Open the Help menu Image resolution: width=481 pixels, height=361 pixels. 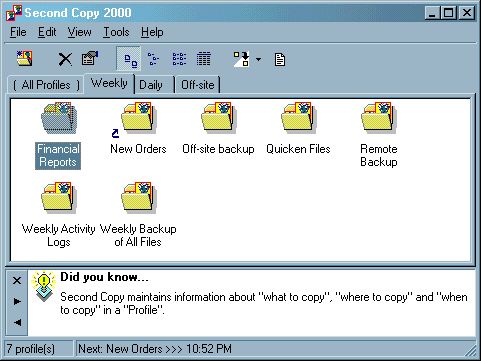(152, 32)
